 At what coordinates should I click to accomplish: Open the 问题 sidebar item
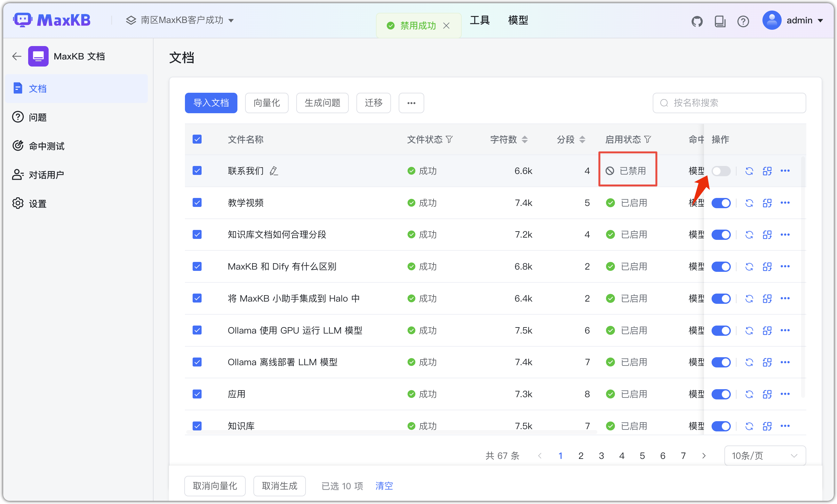pos(77,117)
